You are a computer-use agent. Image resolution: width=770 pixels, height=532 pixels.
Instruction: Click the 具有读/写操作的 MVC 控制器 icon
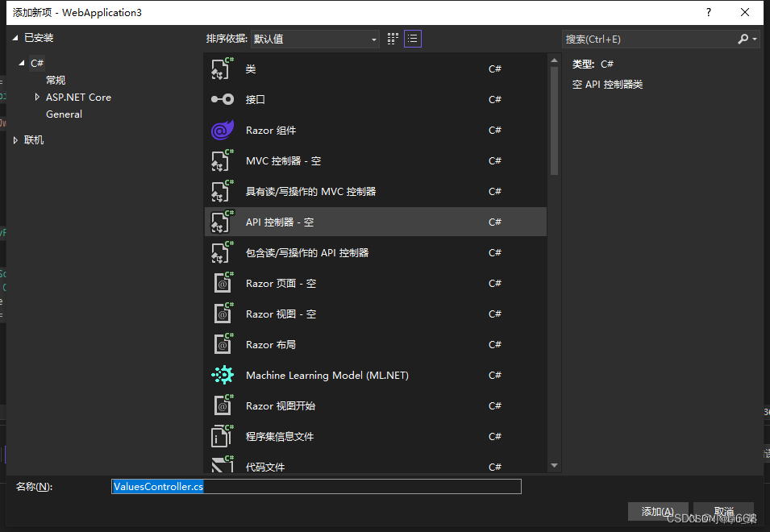tap(222, 191)
